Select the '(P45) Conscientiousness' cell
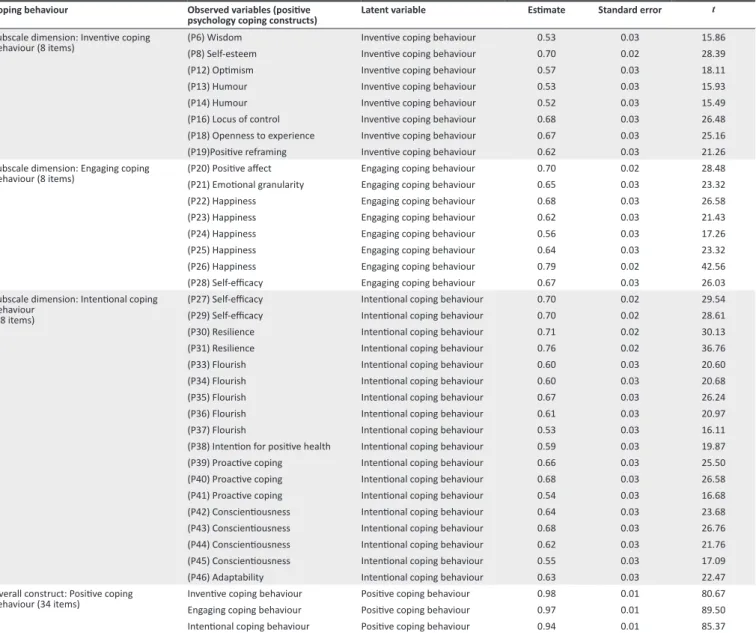The width and height of the screenshot is (756, 633). [x=239, y=561]
